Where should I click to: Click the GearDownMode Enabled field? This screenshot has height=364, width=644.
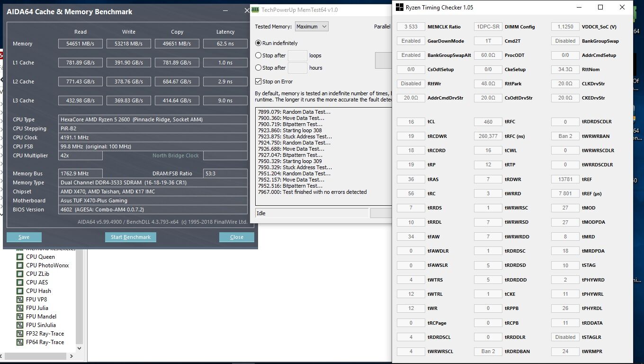pos(411,41)
